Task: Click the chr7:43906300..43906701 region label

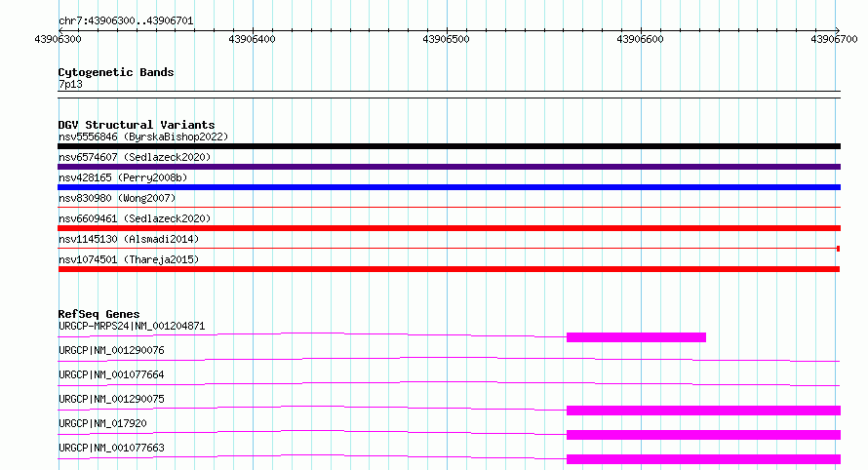Action: point(126,20)
